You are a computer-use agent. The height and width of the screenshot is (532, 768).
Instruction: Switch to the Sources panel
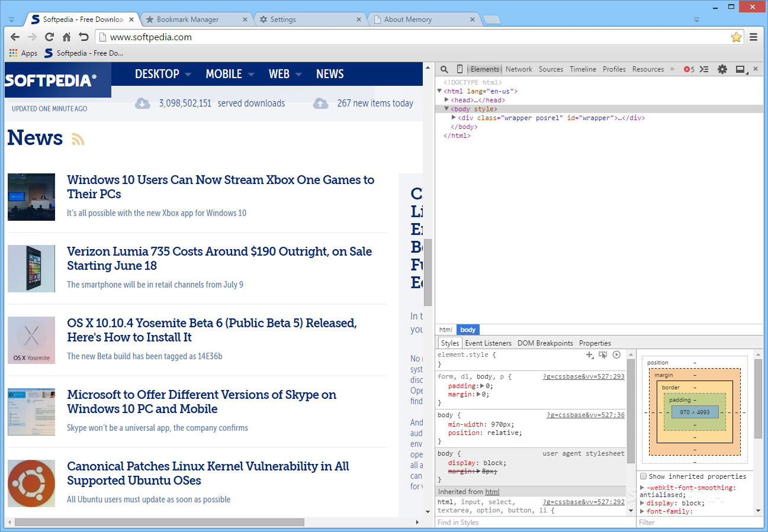(551, 69)
